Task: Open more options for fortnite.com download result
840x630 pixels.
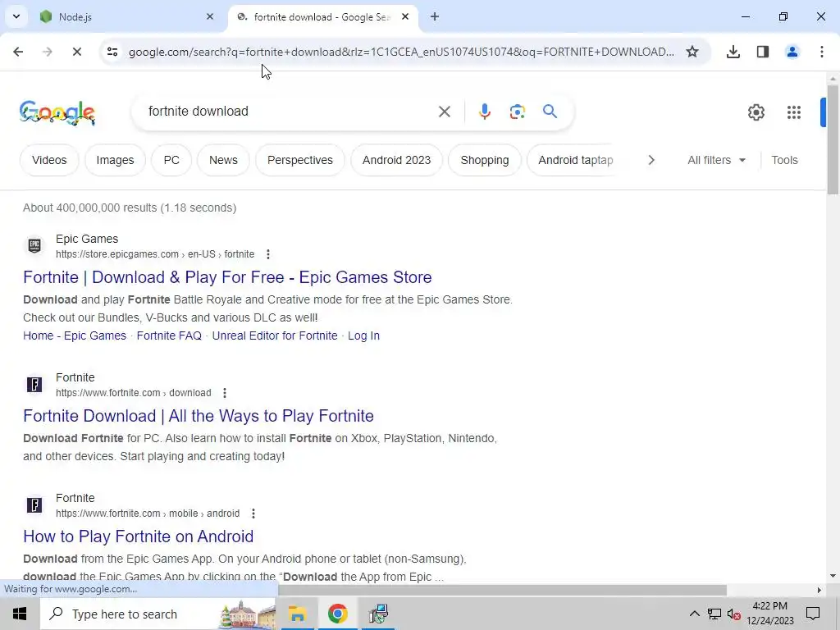Action: [225, 393]
